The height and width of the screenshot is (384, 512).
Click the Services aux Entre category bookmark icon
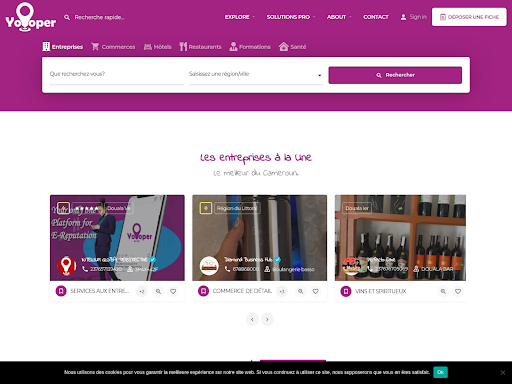tap(61, 291)
